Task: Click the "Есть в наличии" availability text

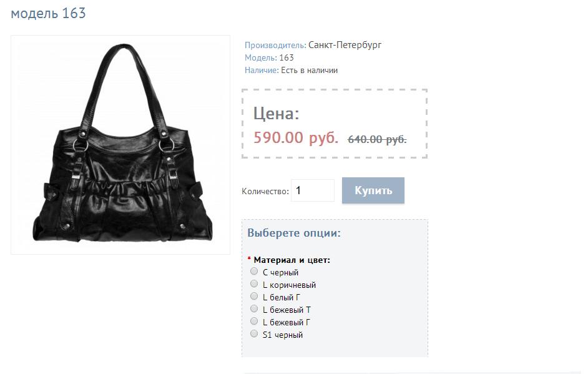Action: 310,70
